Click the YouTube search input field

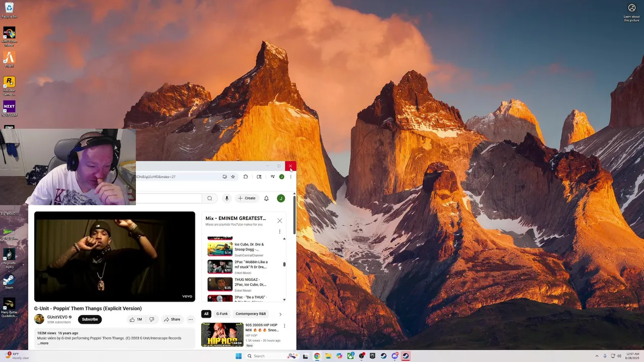(x=169, y=198)
